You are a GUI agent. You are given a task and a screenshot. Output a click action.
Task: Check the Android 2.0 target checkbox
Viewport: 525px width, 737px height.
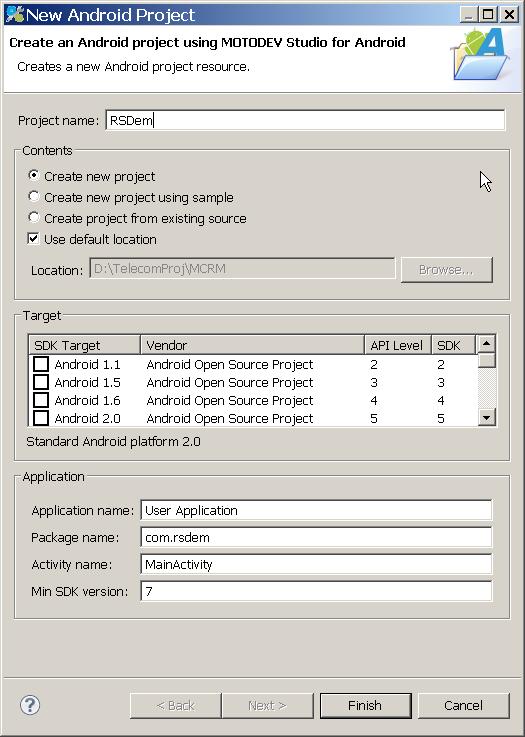41,418
